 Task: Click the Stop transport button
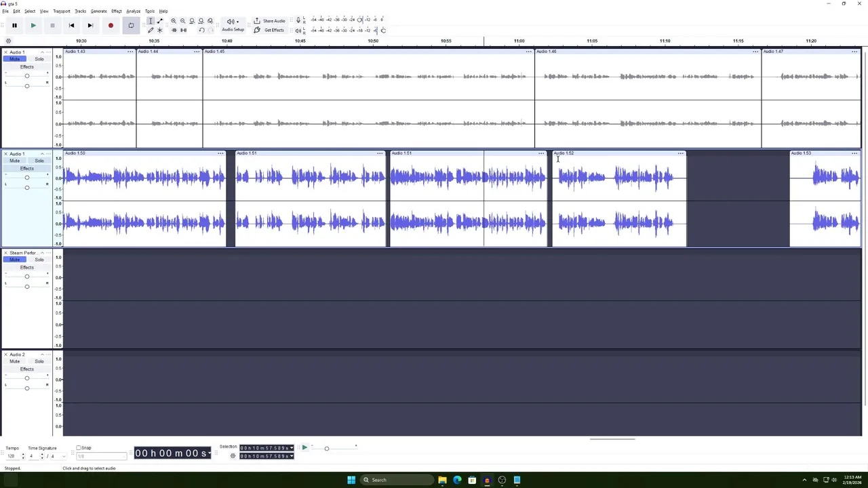click(52, 26)
